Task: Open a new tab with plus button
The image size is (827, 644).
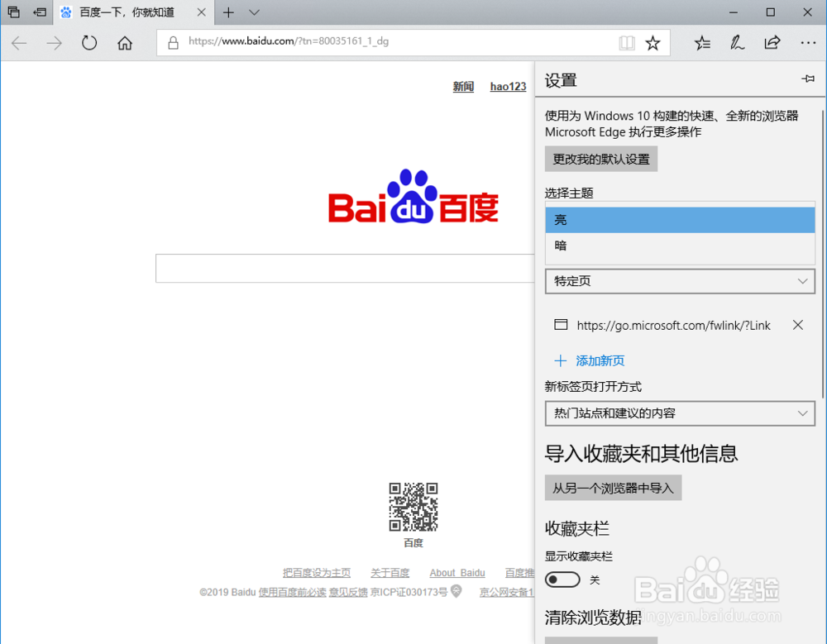Action: click(228, 12)
